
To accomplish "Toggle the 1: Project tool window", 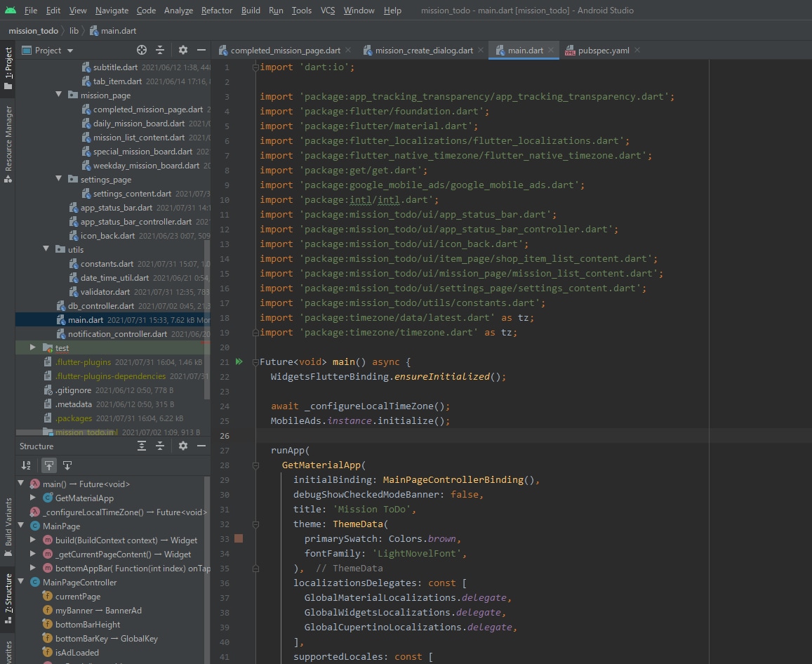I will (8, 68).
